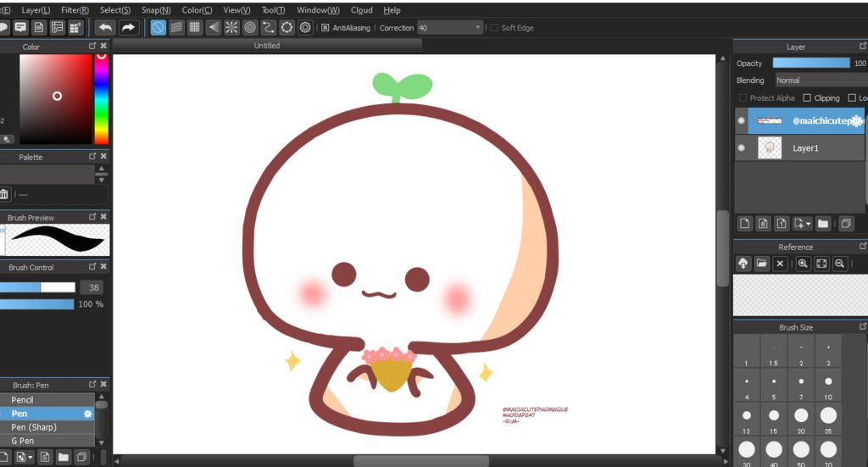Image resolution: width=868 pixels, height=467 pixels.
Task: Open the Layer menu
Action: (x=36, y=10)
